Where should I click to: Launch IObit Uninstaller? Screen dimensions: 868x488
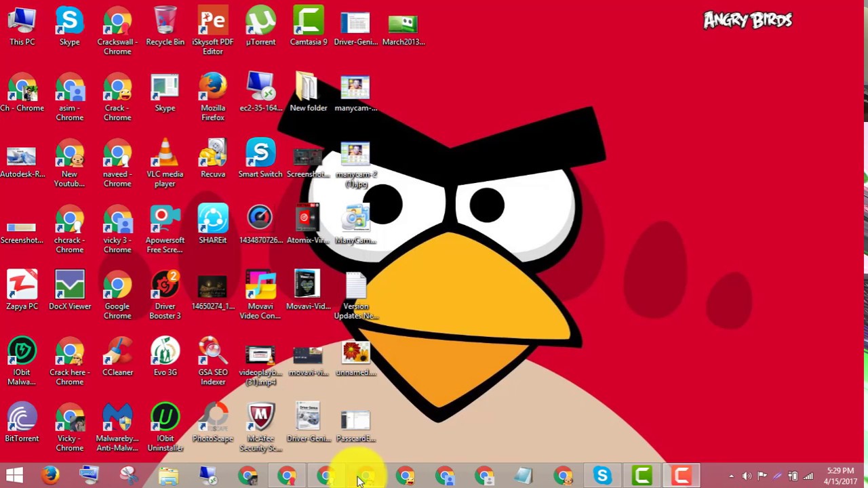click(x=165, y=427)
